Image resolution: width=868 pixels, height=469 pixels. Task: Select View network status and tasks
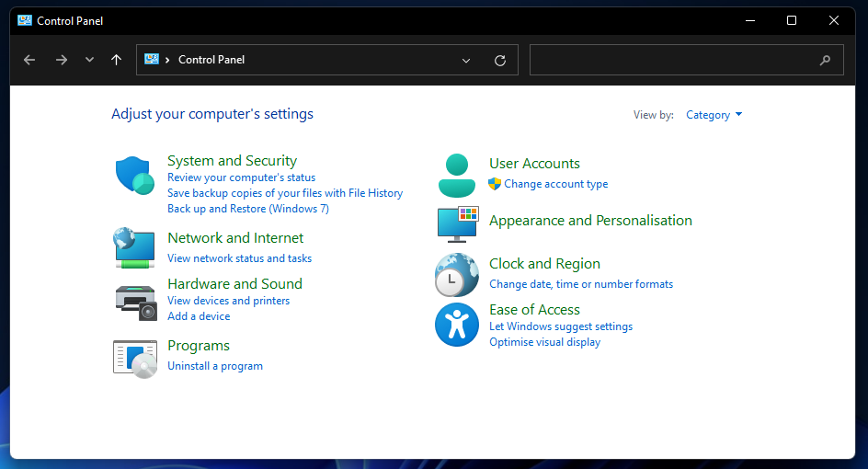(x=239, y=258)
